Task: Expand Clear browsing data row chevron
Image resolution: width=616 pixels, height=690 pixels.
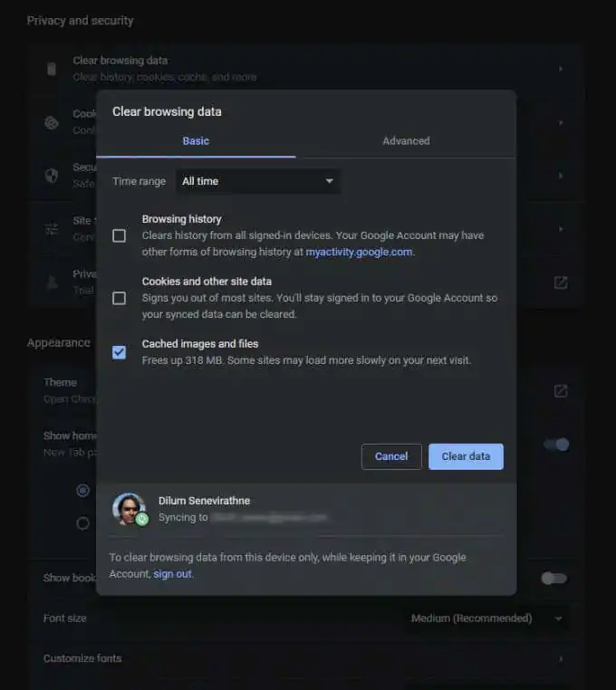Action: pos(561,69)
